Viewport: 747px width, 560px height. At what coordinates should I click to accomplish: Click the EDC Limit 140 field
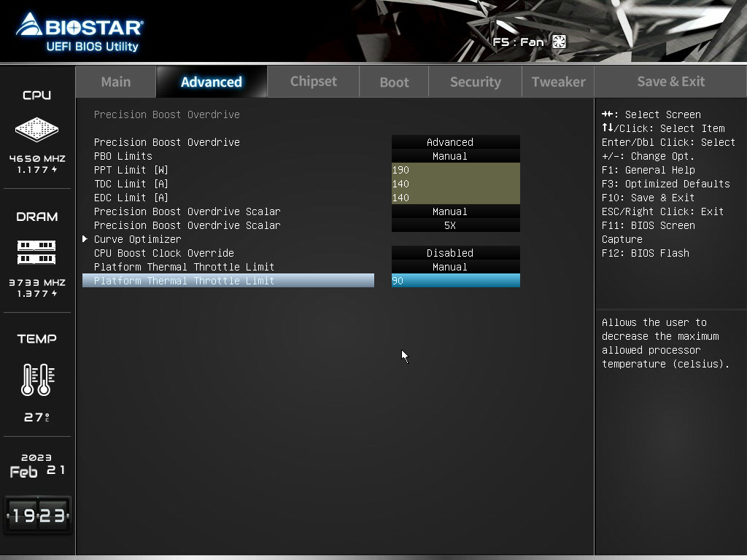click(456, 197)
